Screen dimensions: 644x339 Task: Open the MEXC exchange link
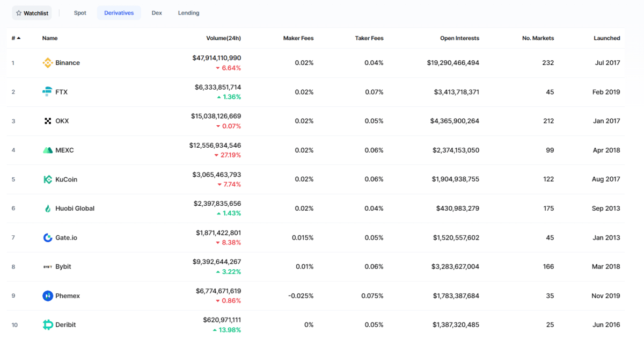click(x=64, y=150)
